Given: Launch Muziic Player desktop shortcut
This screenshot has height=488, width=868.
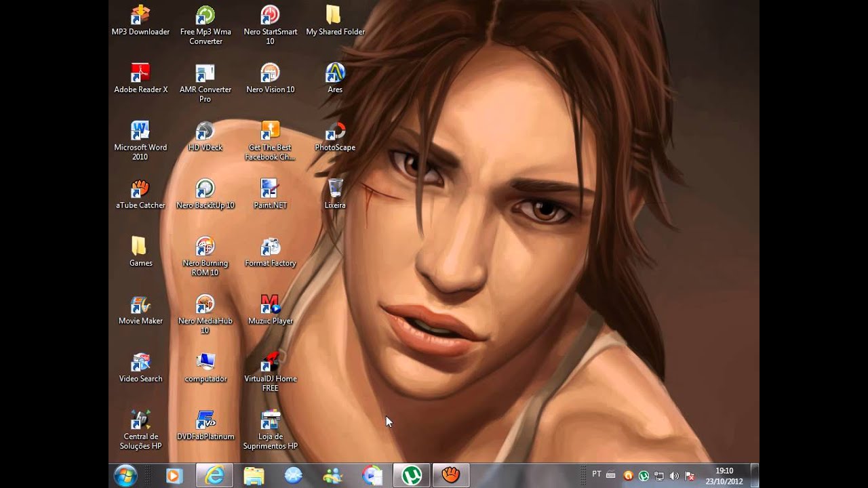Looking at the screenshot, I should [x=270, y=309].
